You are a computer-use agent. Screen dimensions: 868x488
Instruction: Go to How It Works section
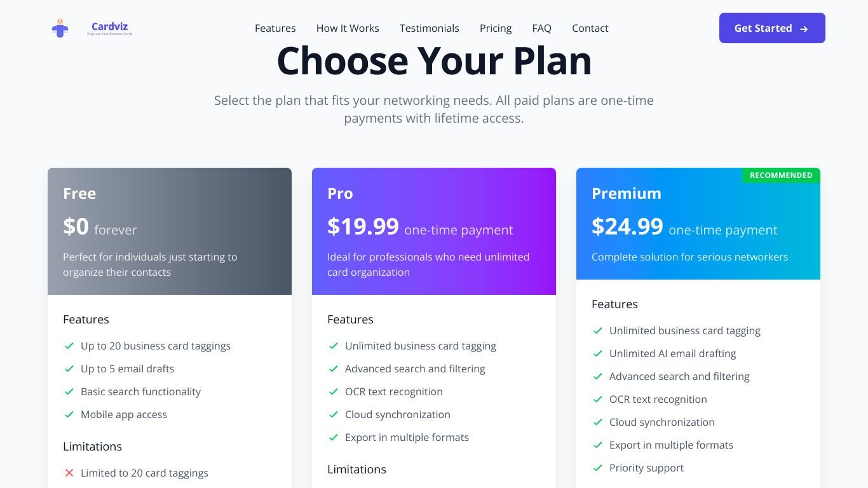coord(348,28)
